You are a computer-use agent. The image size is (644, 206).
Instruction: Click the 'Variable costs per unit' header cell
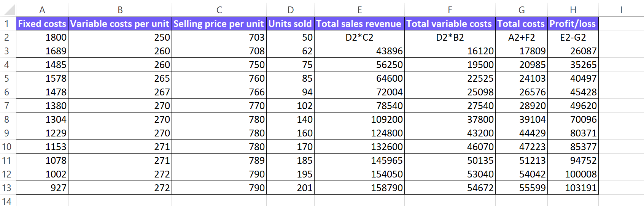pos(120,24)
